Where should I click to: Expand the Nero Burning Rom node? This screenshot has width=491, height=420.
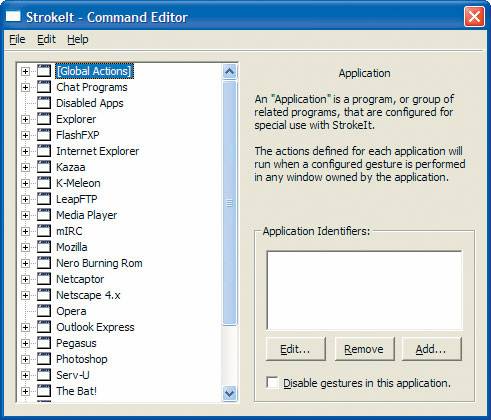pyautogui.click(x=25, y=263)
